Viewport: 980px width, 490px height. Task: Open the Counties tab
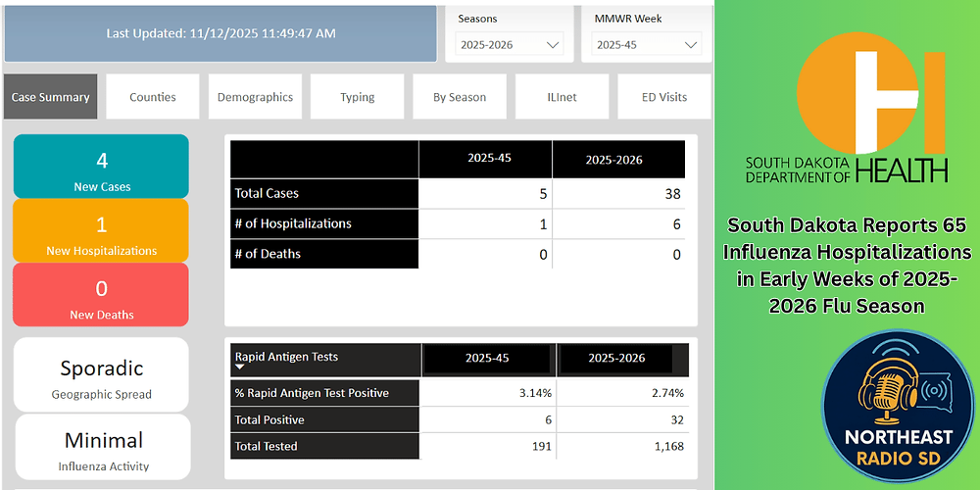[x=153, y=97]
